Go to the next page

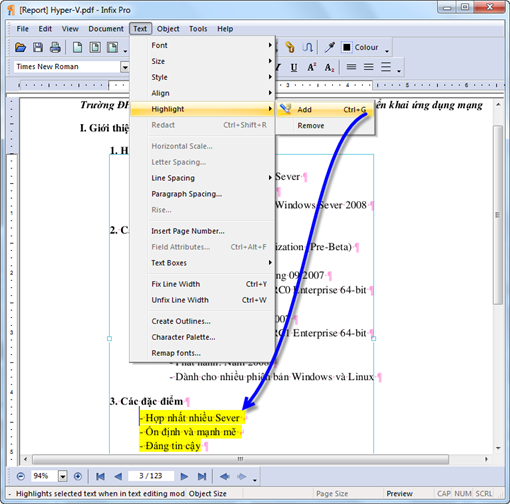coord(184,477)
